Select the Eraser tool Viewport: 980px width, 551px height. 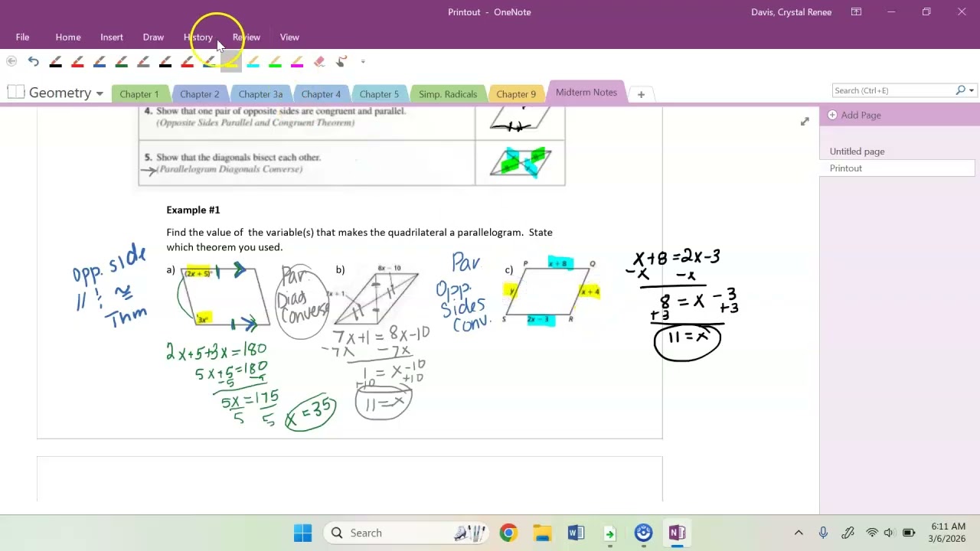(x=319, y=61)
